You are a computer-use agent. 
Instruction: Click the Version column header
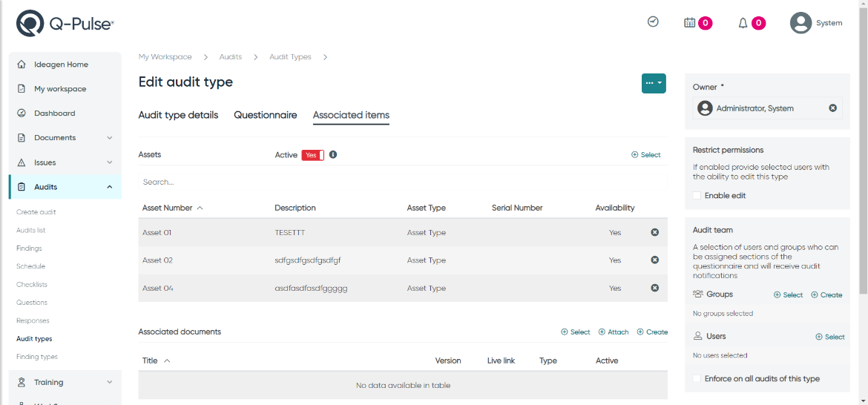coord(448,360)
